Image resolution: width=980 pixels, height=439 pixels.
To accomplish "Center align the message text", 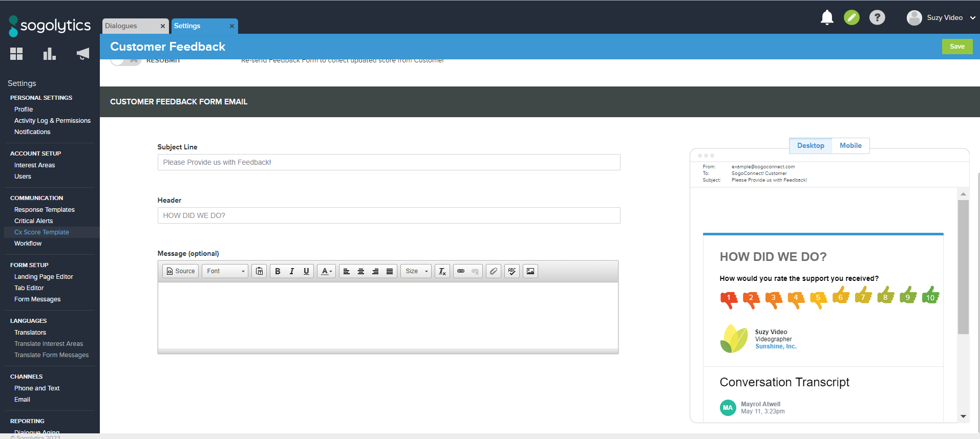I will pyautogui.click(x=361, y=271).
